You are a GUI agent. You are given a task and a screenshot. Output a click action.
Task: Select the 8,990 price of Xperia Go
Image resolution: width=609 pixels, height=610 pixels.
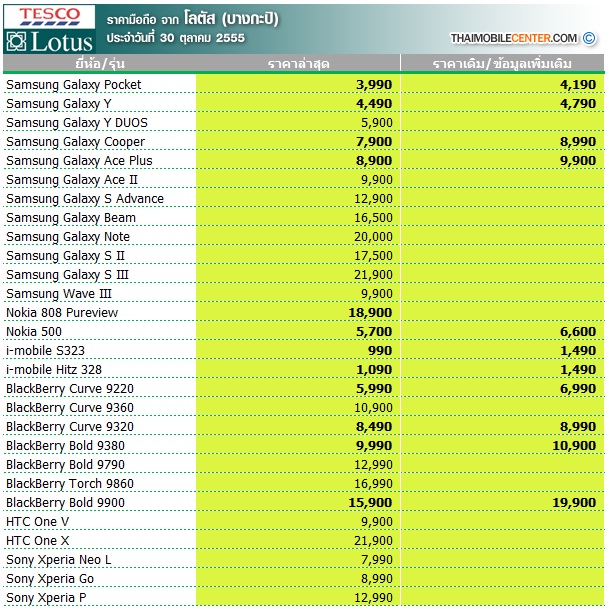(377, 579)
